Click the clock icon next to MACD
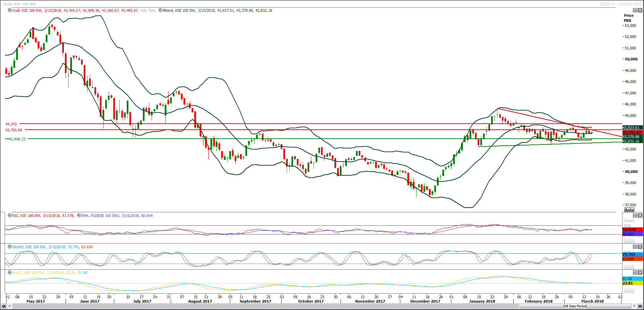 pos(10,273)
